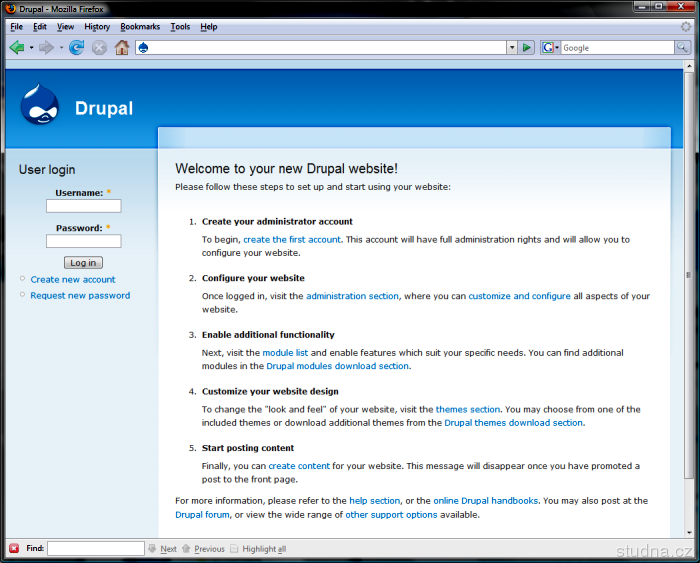Click the Find text input field
The height and width of the screenshot is (563, 700).
[x=96, y=548]
